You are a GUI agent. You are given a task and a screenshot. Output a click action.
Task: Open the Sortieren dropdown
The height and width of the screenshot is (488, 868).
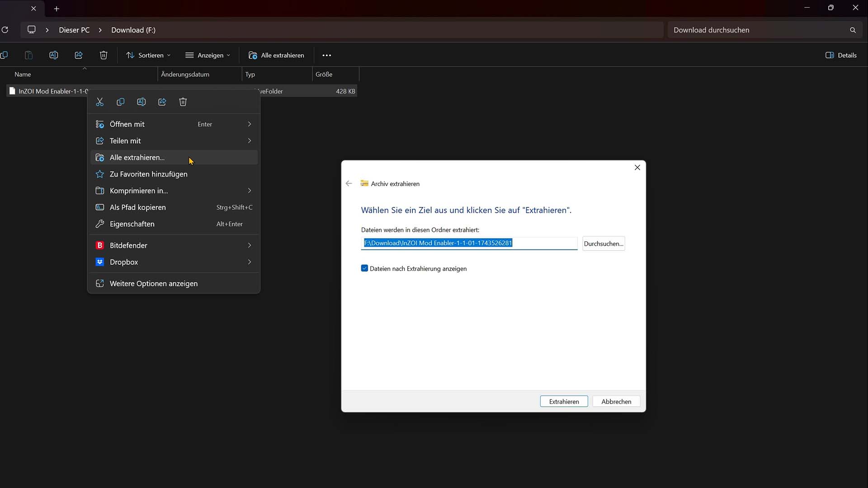pyautogui.click(x=148, y=55)
